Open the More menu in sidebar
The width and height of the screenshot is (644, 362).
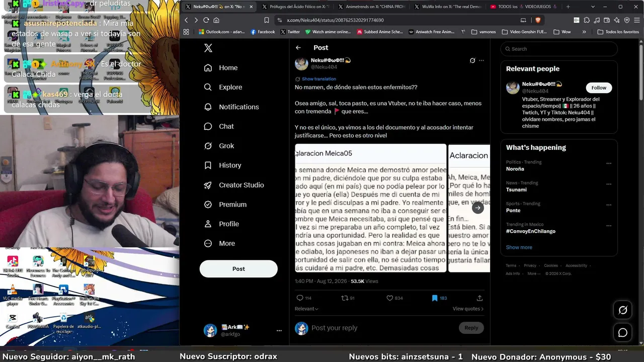pos(219,243)
